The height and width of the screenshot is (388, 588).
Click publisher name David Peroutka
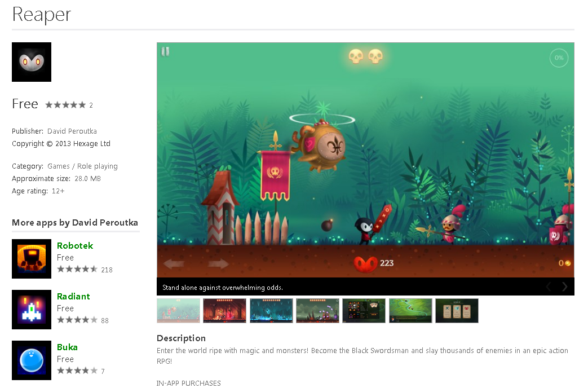click(72, 131)
